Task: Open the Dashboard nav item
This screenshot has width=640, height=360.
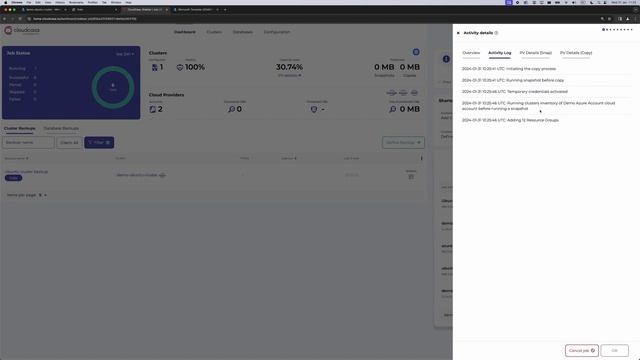Action: [185, 32]
